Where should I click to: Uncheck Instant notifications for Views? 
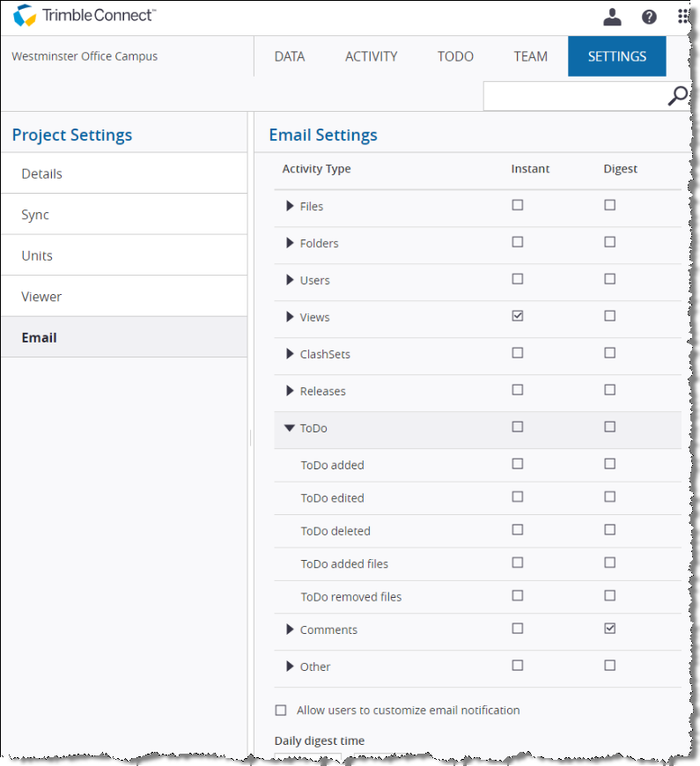click(518, 316)
